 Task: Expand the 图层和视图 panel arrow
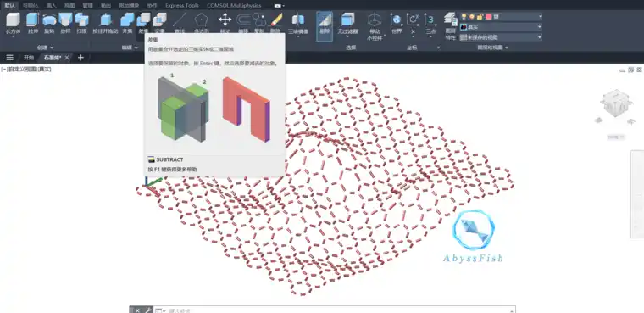(507, 48)
